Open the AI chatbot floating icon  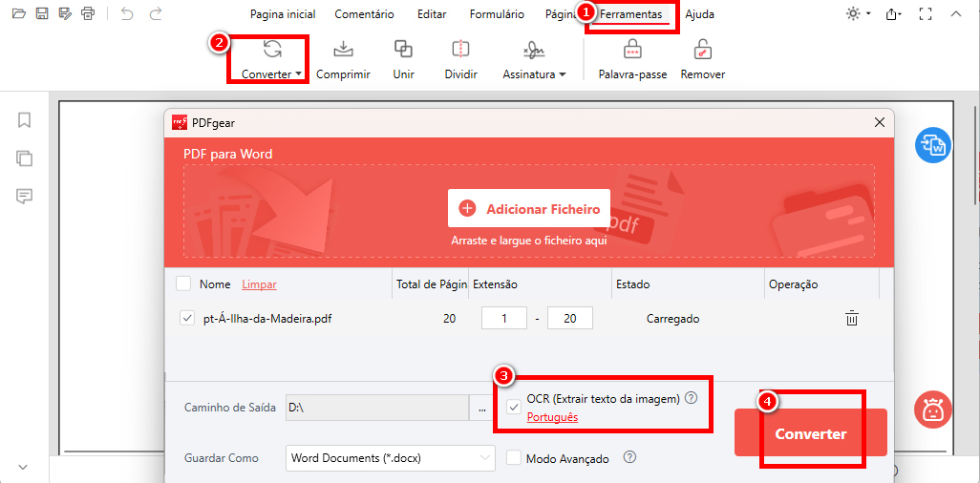point(933,409)
